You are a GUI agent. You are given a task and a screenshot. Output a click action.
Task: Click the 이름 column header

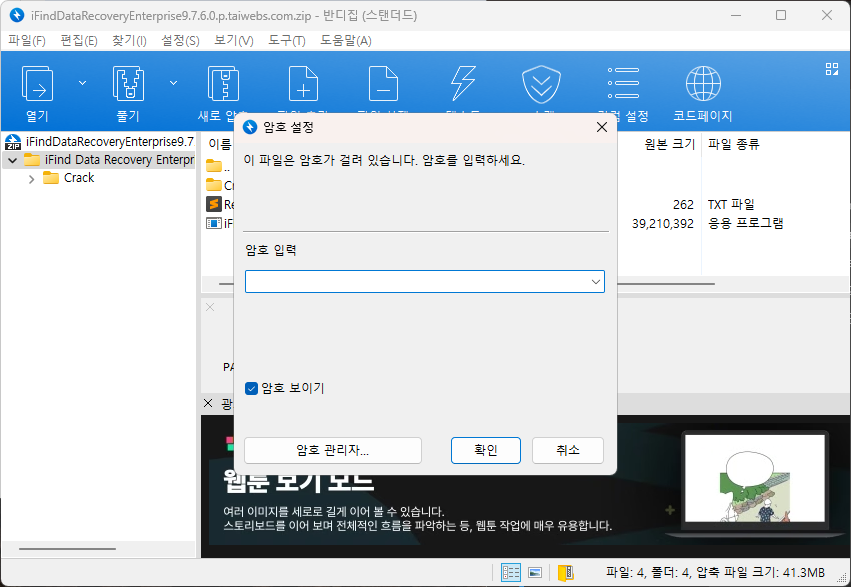[220, 144]
